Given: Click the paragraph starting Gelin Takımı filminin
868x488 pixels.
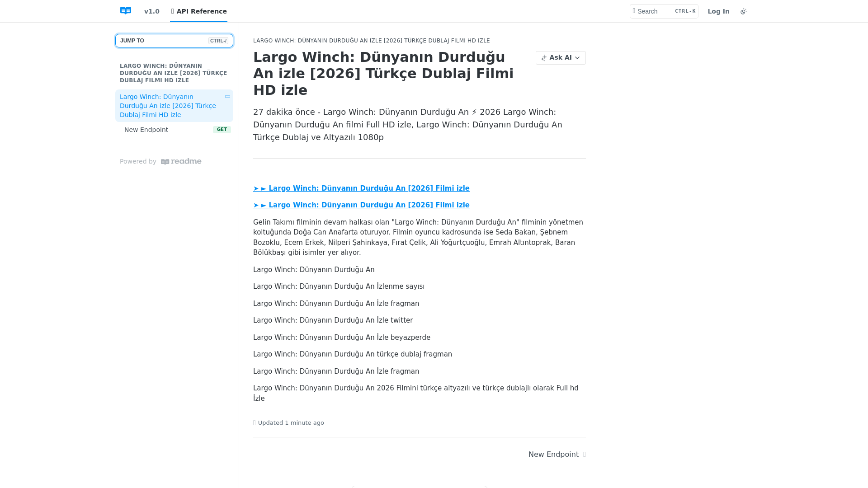Looking at the screenshot, I should click(419, 238).
